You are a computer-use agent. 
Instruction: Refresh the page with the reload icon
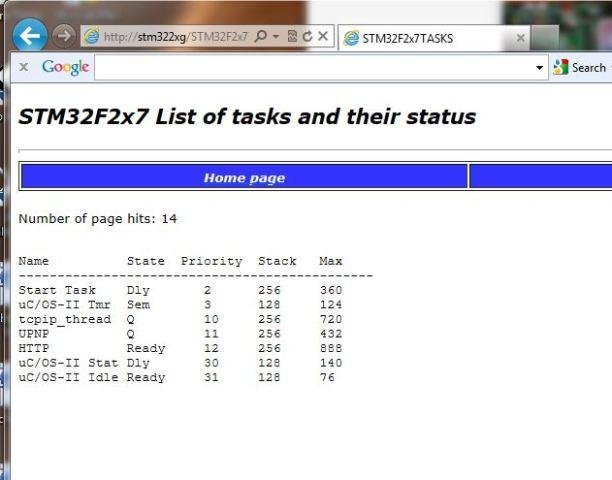point(308,36)
